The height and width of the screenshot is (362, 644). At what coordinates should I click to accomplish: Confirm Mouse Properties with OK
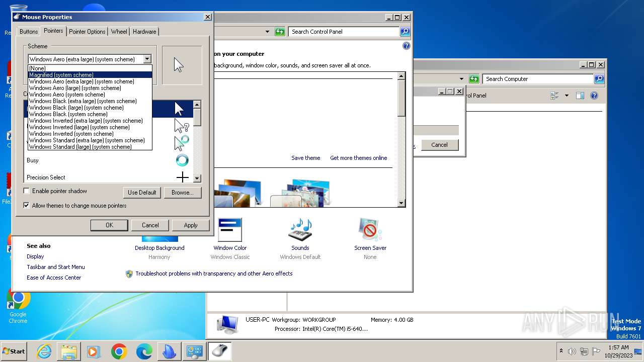coord(109,225)
